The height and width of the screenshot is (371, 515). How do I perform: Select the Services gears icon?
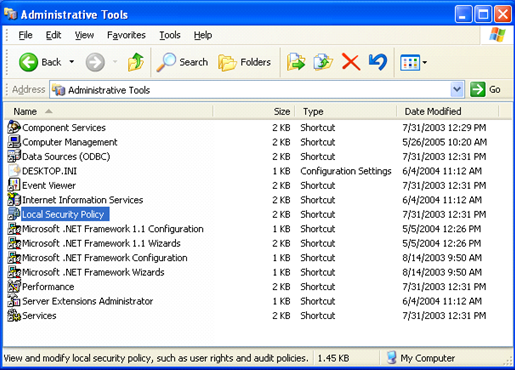pyautogui.click(x=14, y=315)
